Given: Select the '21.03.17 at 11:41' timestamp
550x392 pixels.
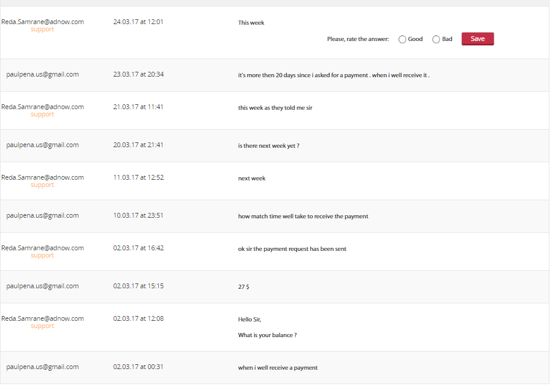Looking at the screenshot, I should click(x=138, y=107).
